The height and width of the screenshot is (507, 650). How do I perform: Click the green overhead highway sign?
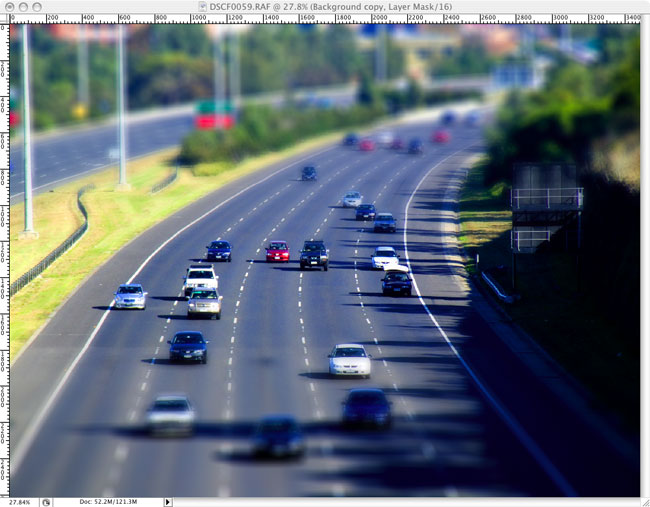(214, 107)
